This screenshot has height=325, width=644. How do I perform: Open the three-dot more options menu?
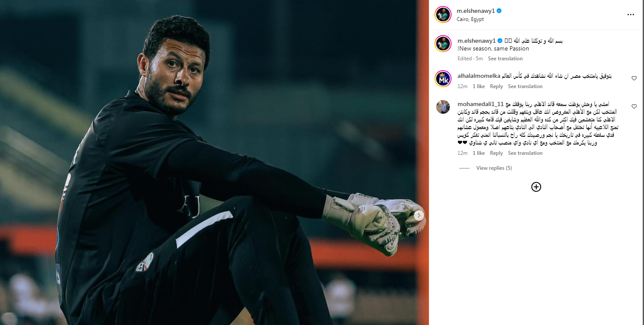pos(630,15)
